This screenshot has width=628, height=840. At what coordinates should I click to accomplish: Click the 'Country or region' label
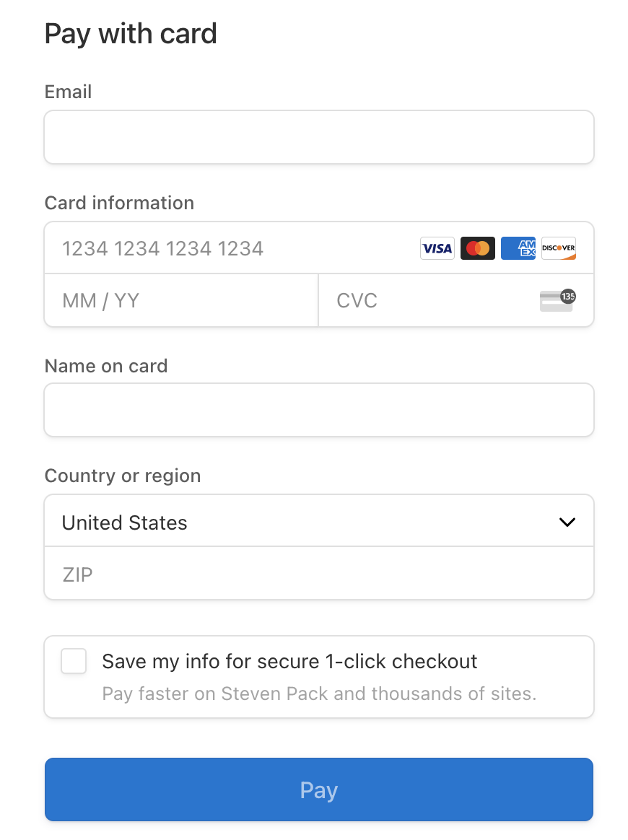point(123,476)
